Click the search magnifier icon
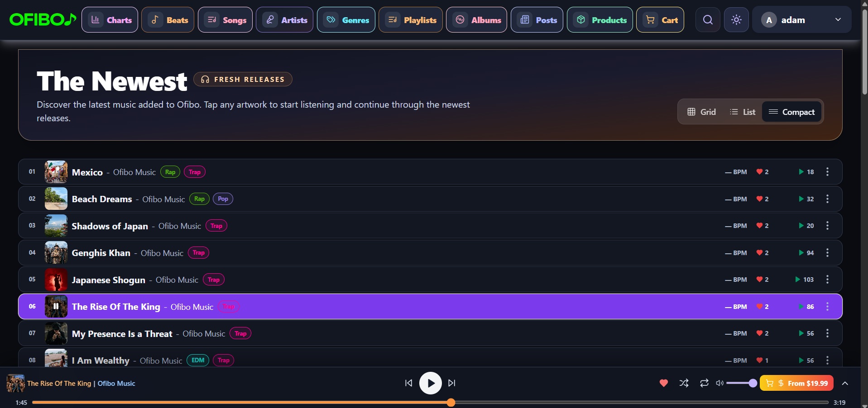This screenshot has height=408, width=868. point(708,20)
